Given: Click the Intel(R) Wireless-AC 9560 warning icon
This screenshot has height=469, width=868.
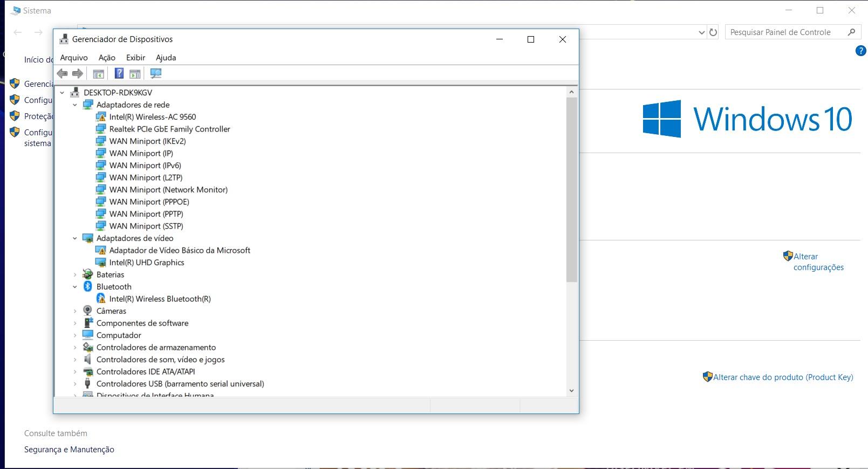Looking at the screenshot, I should coord(101,116).
